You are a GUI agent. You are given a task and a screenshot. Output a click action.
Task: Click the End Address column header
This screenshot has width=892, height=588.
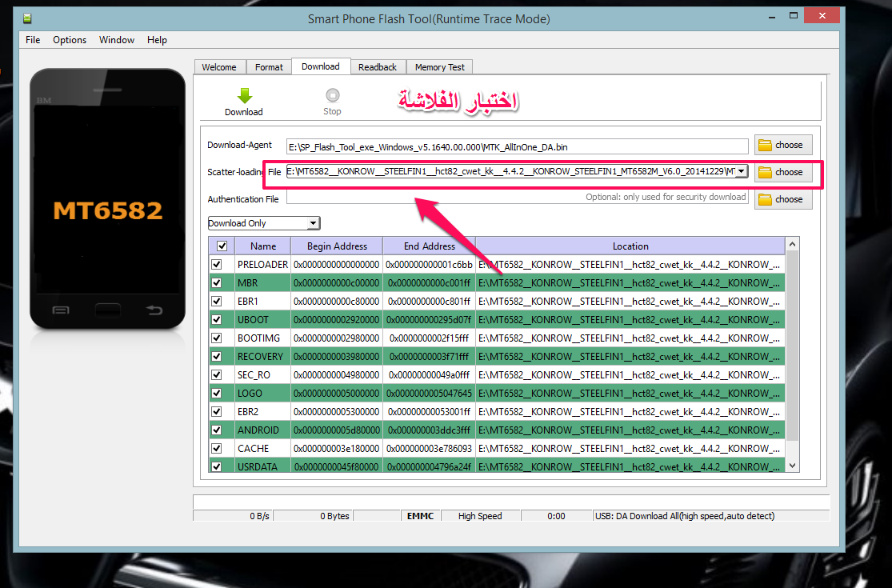pos(430,246)
